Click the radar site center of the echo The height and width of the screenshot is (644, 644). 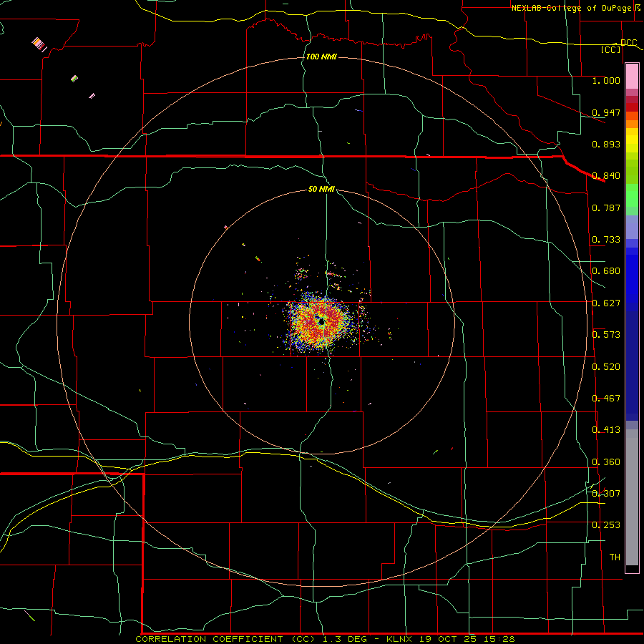click(321, 321)
